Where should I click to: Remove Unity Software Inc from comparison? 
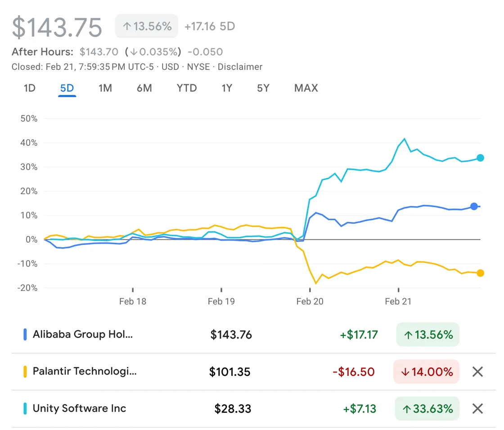point(477,409)
